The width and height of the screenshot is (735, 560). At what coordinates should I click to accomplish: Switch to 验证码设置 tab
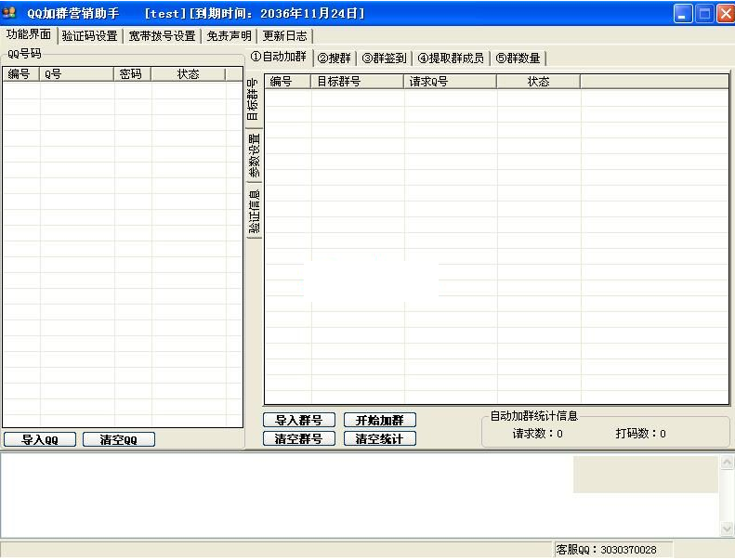coord(89,36)
